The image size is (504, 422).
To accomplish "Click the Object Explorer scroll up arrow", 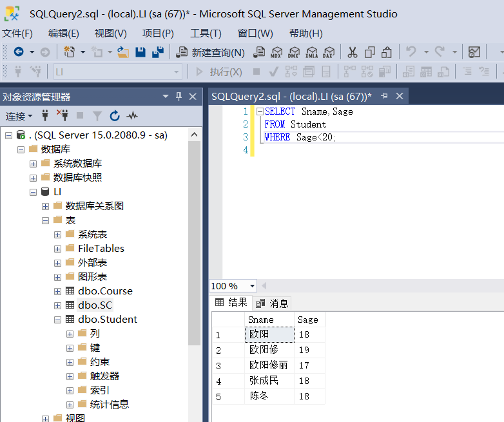I will pyautogui.click(x=194, y=135).
